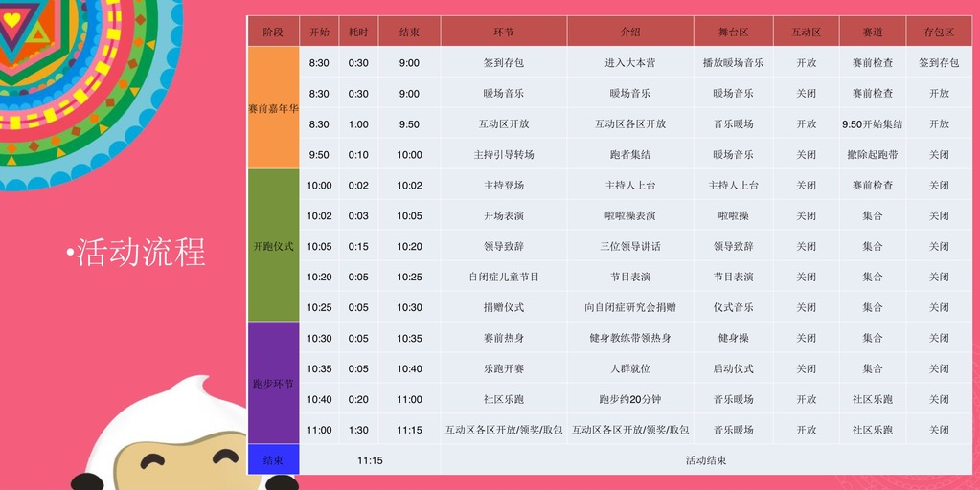Click the green 开跑仪式 stage cell
This screenshot has width=980, height=490.
tap(273, 246)
